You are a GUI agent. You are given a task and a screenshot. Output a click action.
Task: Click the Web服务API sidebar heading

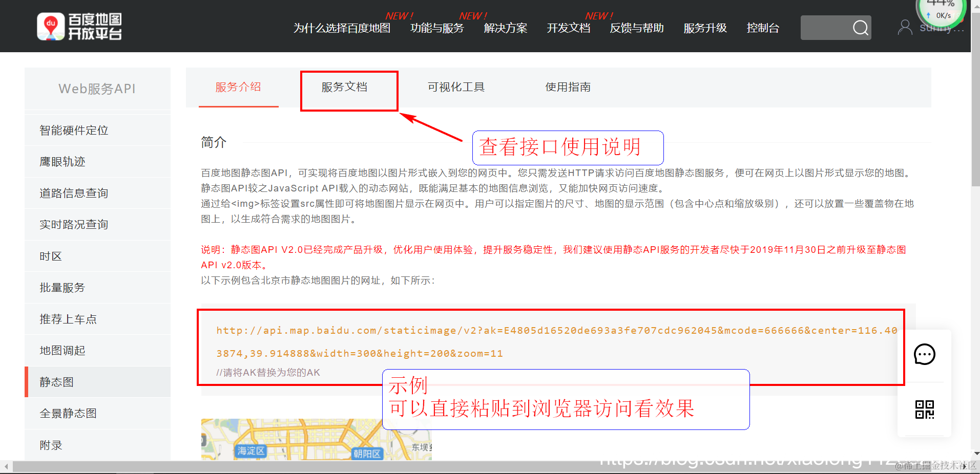click(97, 89)
